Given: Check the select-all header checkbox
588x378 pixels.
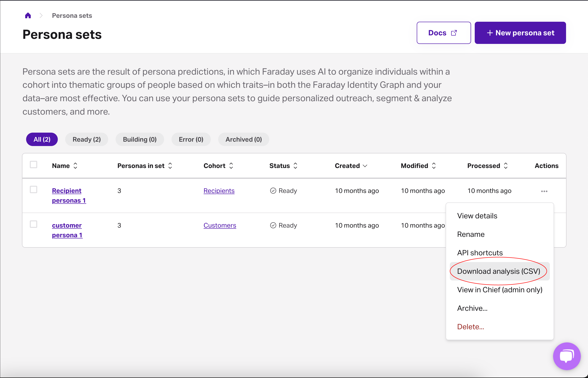Looking at the screenshot, I should (33, 165).
